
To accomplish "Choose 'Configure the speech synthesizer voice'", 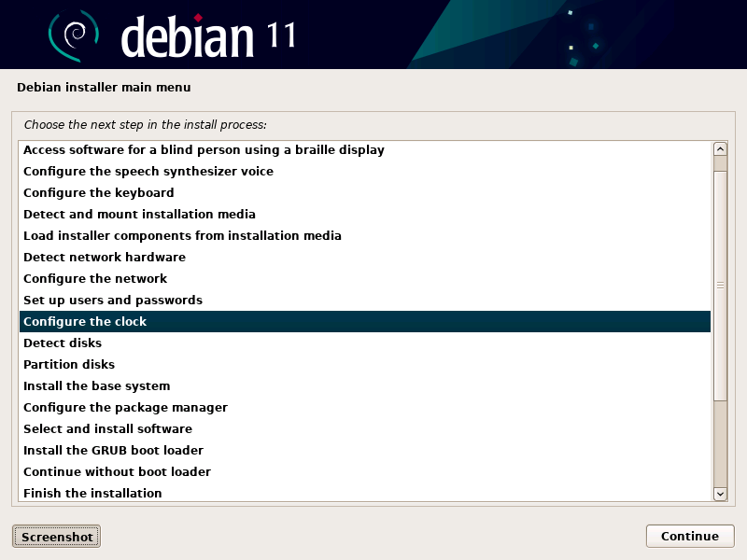I will click(365, 171).
